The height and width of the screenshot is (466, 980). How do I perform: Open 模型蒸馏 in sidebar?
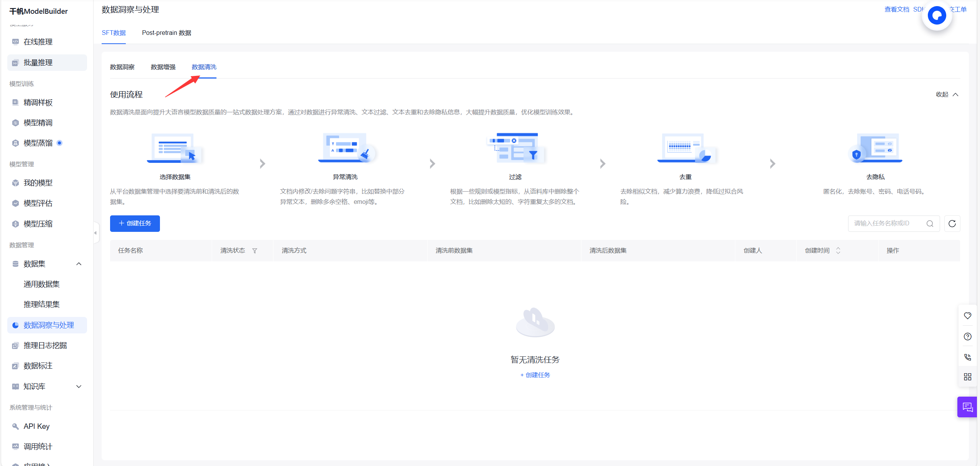(x=38, y=143)
